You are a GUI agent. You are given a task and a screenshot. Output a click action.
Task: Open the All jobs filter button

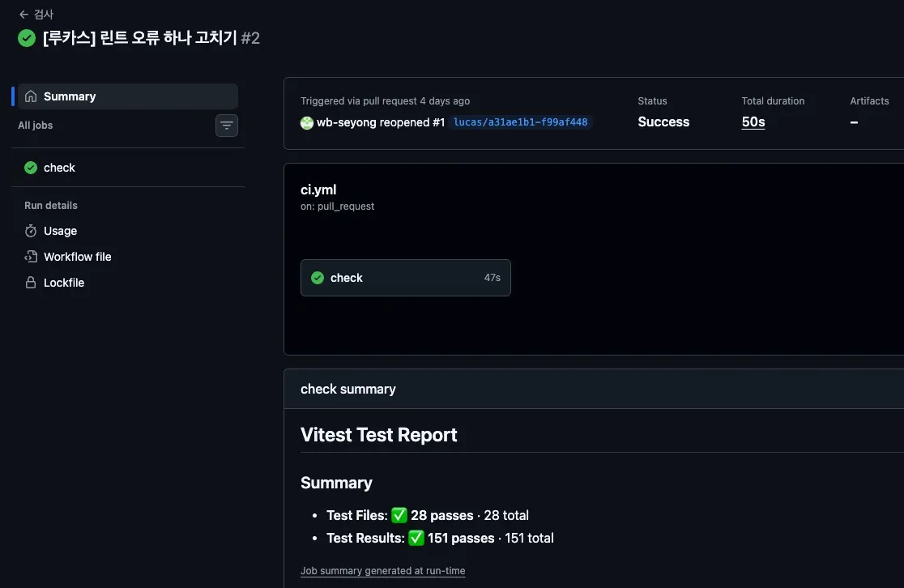227,125
